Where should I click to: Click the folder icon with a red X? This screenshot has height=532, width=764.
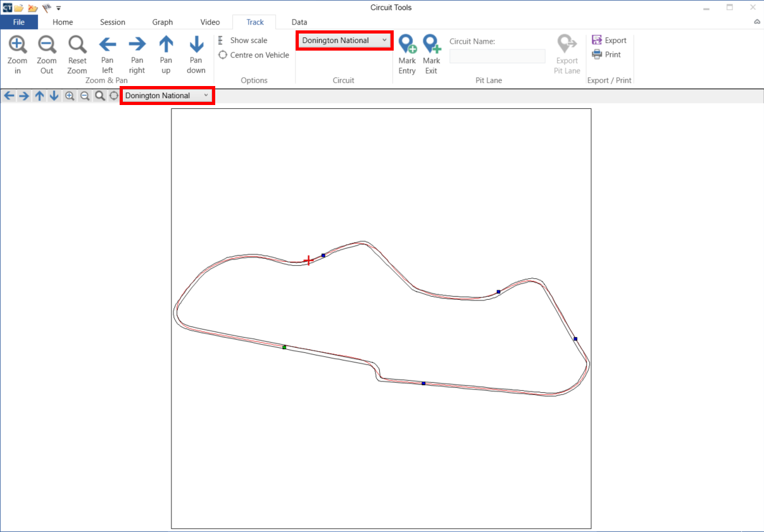click(33, 8)
